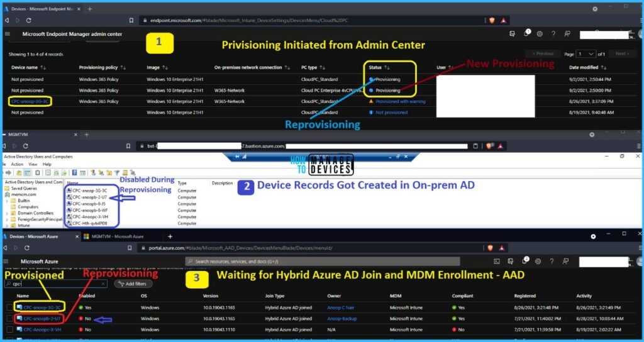Image resolution: width=644 pixels, height=342 pixels.
Task: Open the page number dropdown
Action: 586,54
